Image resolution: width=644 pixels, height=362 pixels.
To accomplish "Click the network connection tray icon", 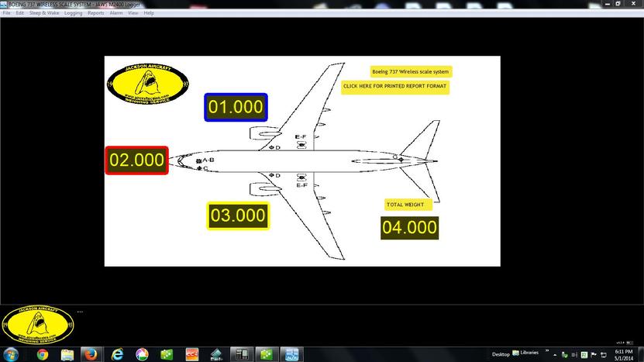I will tap(604, 354).
